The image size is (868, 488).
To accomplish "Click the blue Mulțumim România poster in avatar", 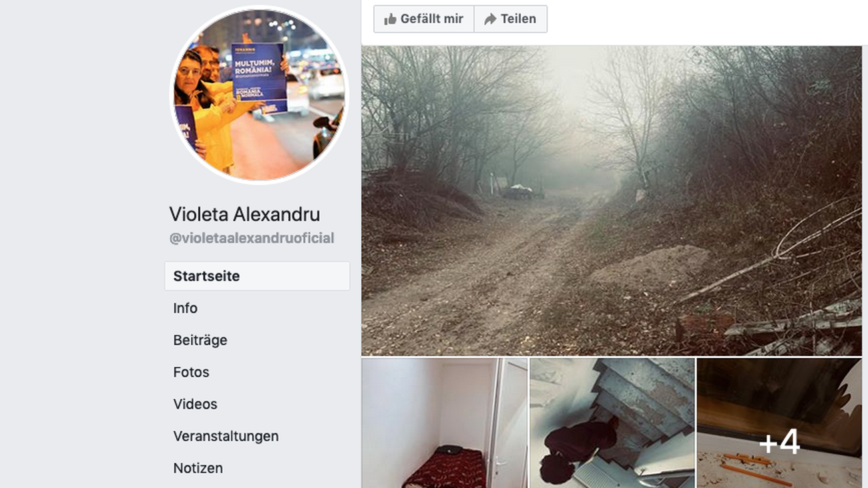I will tap(259, 77).
